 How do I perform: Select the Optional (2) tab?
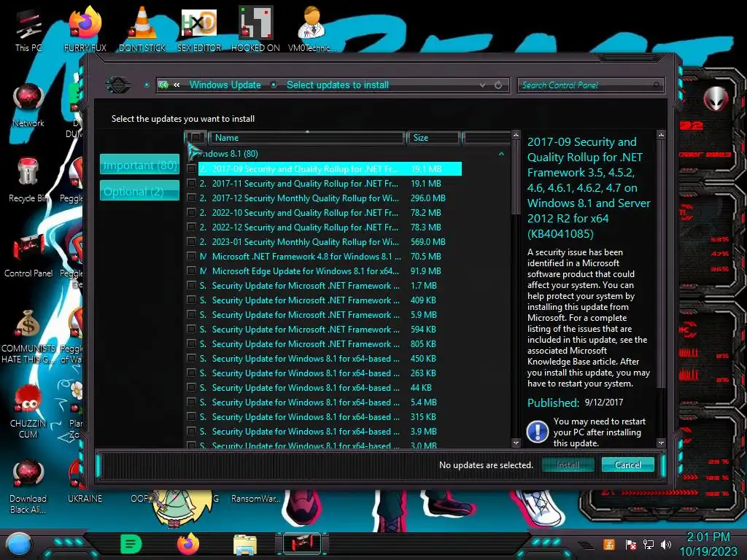[139, 191]
